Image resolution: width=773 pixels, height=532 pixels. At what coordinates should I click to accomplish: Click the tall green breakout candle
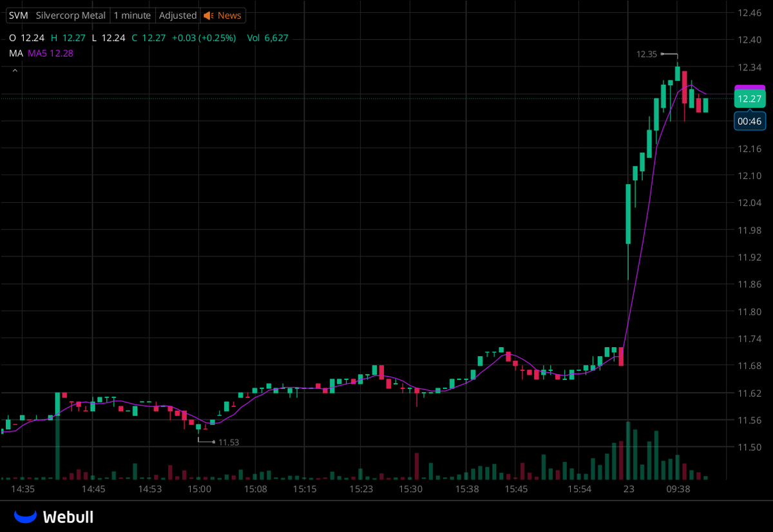(x=628, y=213)
